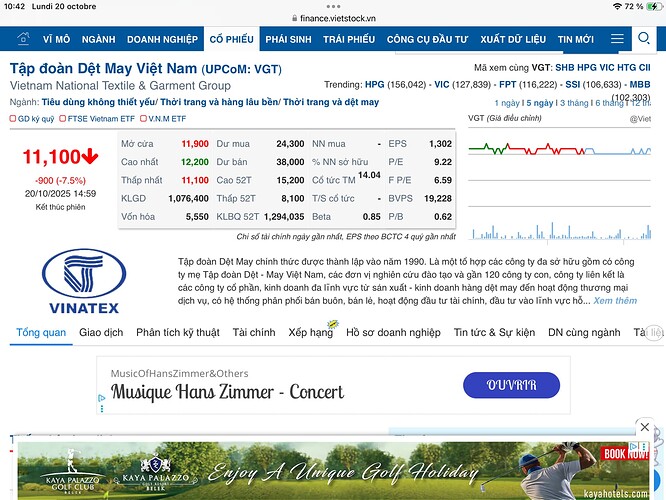Screen dimensions: 666x500
Task: Select the 5 ngày chart range
Action: tap(540, 103)
